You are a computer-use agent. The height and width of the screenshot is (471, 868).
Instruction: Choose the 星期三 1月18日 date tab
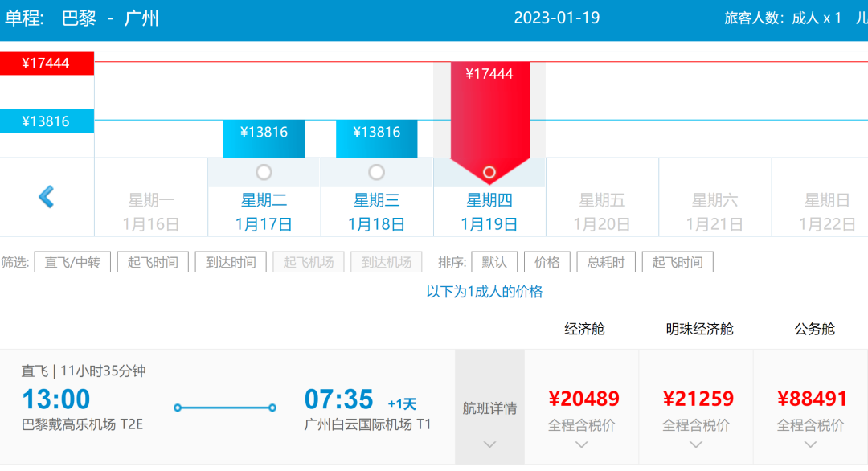pyautogui.click(x=376, y=212)
